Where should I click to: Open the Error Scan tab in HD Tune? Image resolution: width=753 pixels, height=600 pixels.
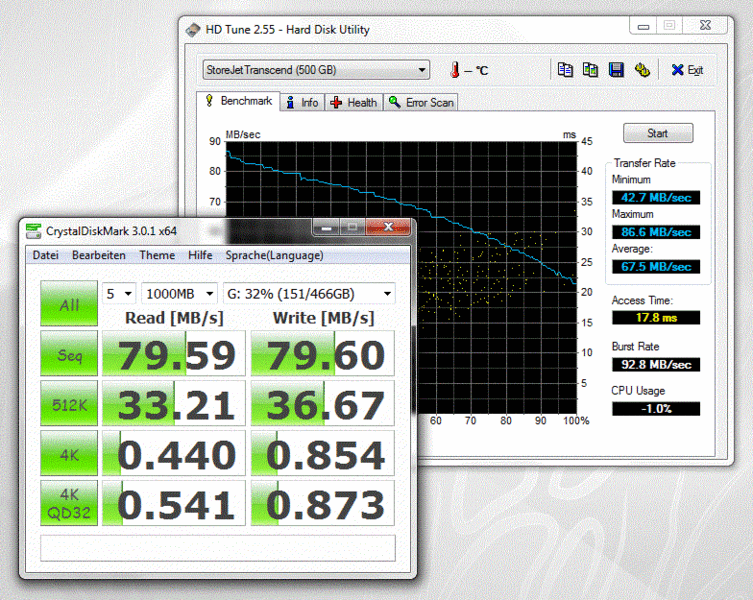pos(421,102)
